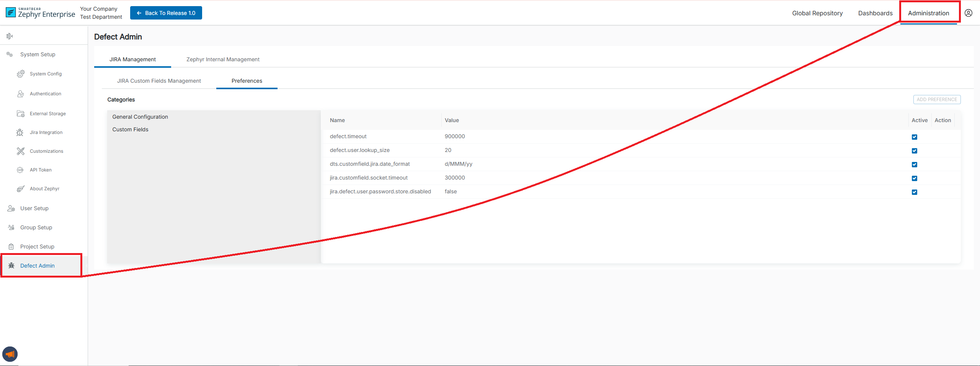Select the Custom Fields category
This screenshot has width=980, height=366.
(131, 129)
